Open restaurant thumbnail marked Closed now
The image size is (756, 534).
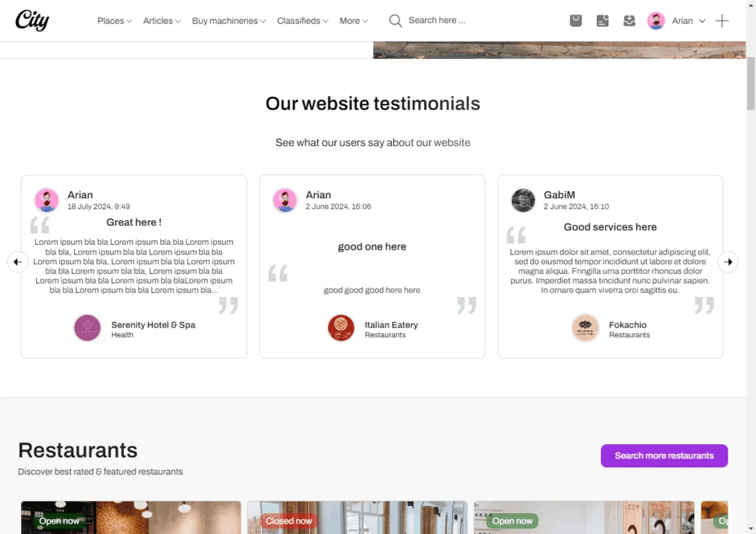pyautogui.click(x=357, y=517)
